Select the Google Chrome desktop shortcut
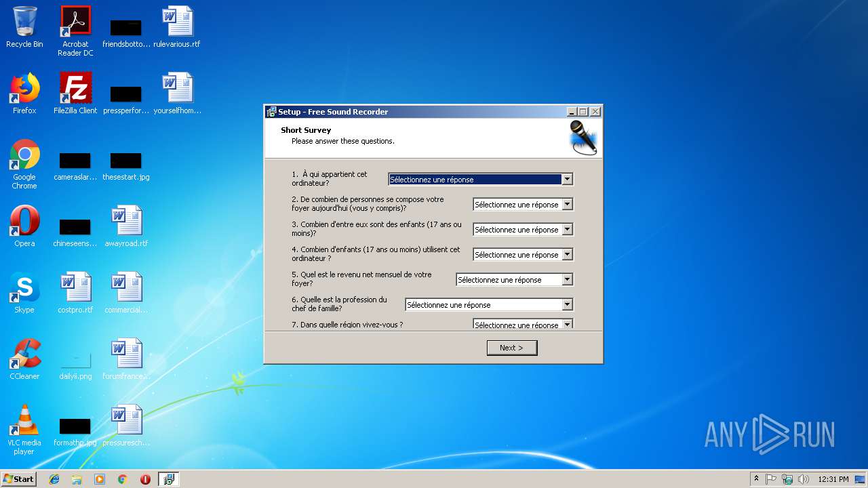The image size is (868, 488). (x=24, y=164)
